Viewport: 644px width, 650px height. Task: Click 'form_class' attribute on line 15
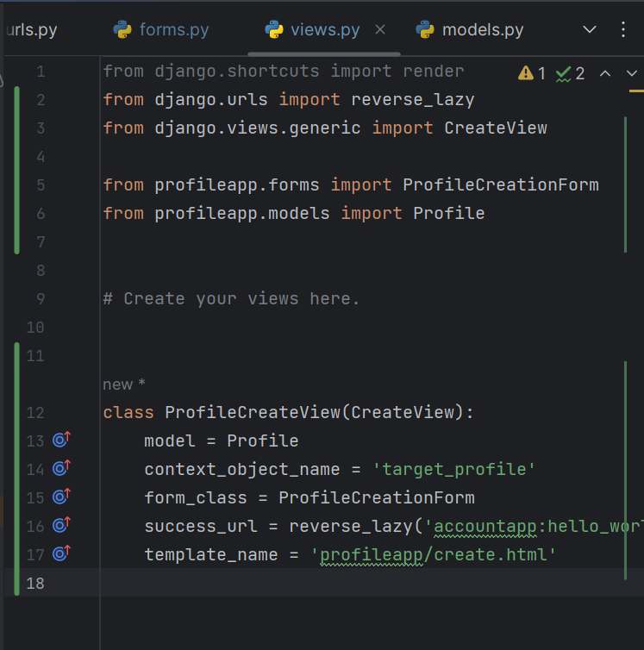click(x=196, y=498)
